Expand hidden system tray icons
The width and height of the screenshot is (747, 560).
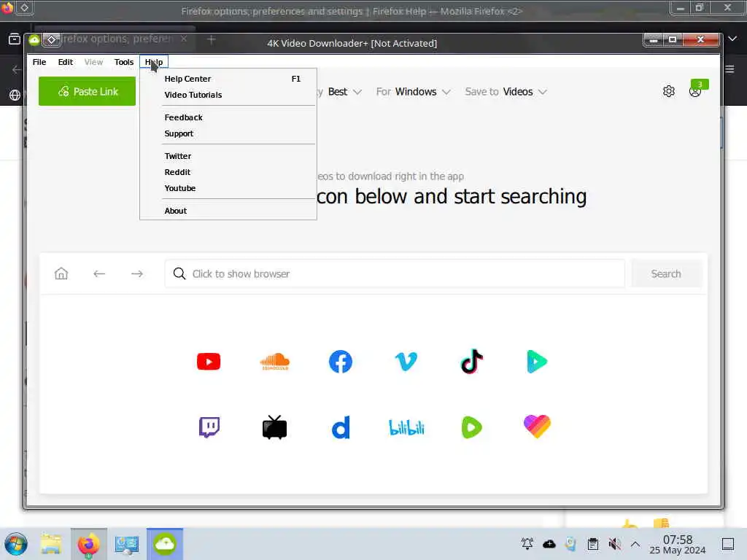635,543
